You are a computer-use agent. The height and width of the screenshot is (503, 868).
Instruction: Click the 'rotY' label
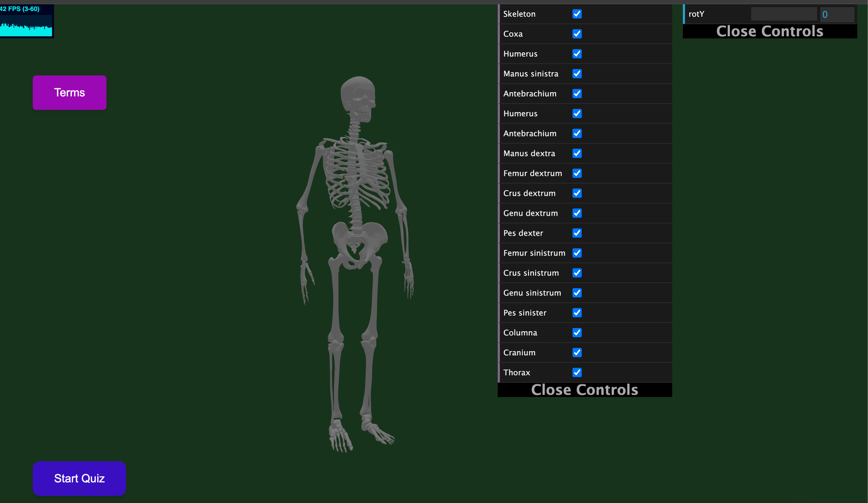coord(696,14)
